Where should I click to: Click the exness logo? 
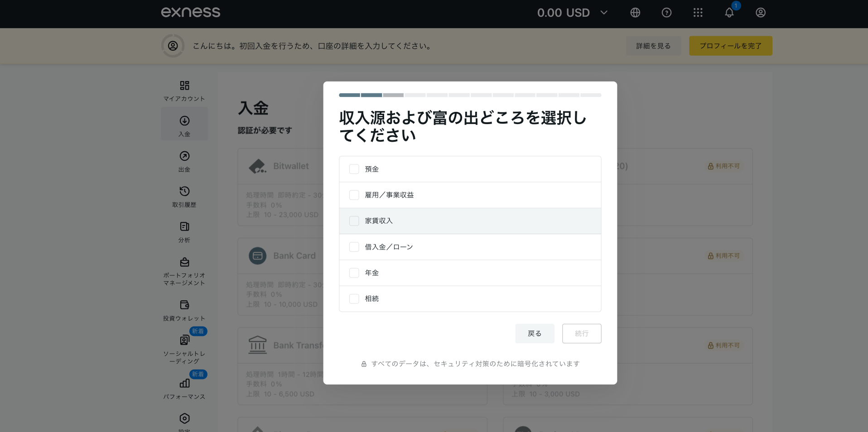pos(191,12)
